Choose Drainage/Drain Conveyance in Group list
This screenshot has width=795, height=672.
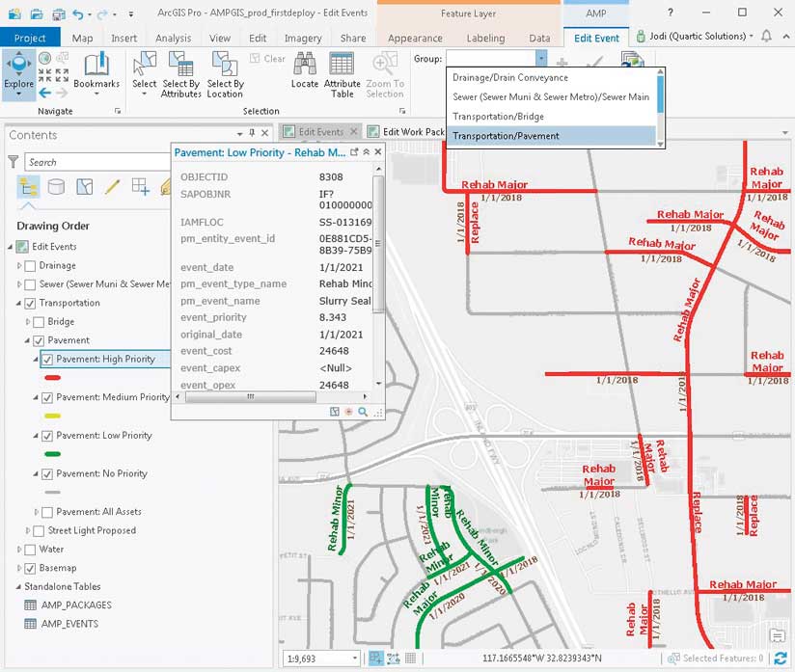pos(551,77)
